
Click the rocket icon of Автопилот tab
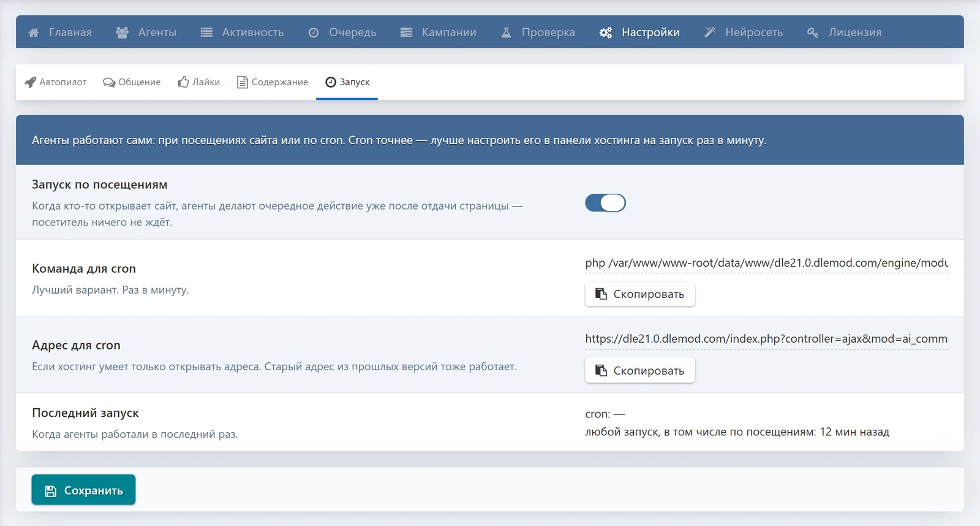(31, 82)
